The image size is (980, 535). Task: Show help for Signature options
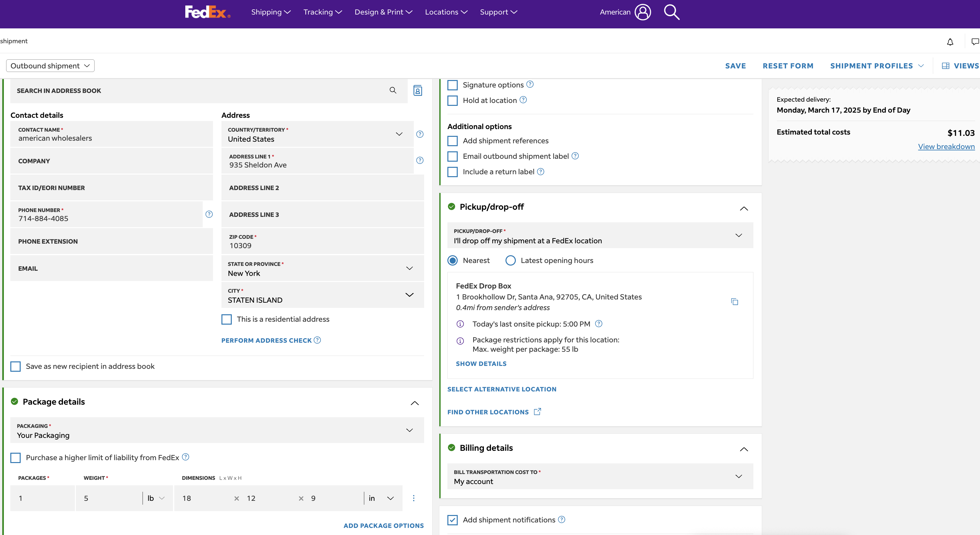(x=530, y=85)
